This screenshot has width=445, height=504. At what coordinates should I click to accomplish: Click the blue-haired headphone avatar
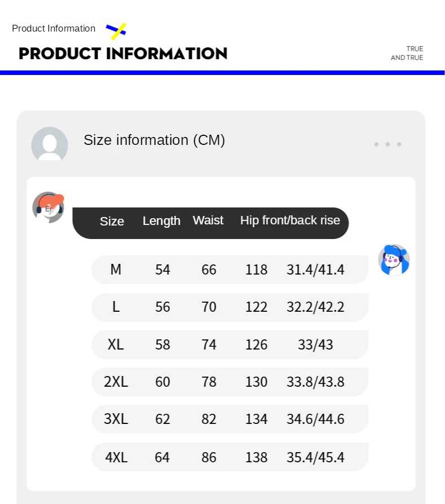(393, 260)
